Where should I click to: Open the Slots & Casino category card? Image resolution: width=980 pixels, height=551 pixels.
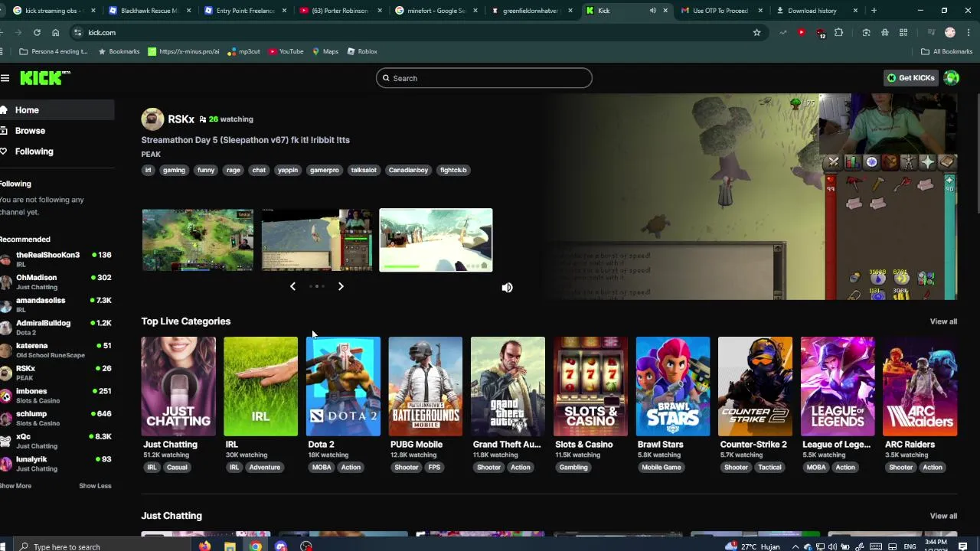tap(590, 386)
